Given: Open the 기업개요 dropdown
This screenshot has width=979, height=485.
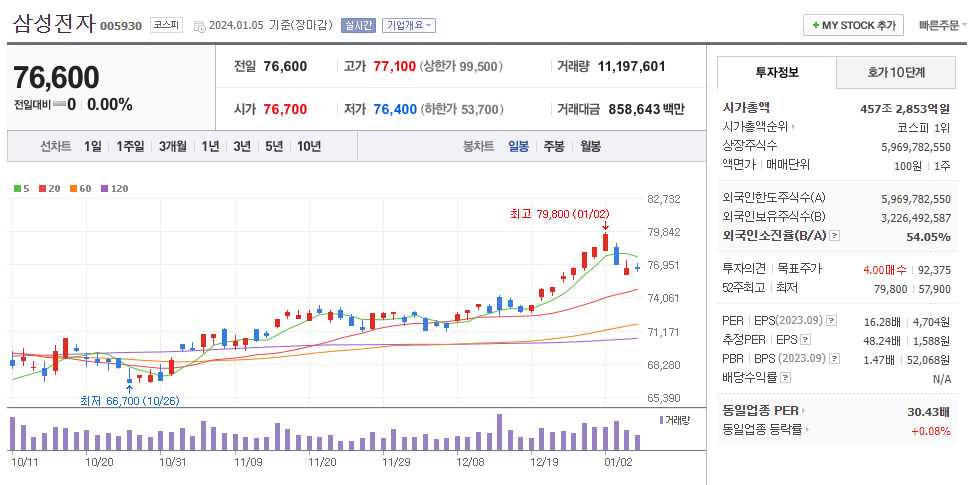Looking at the screenshot, I should 409,26.
